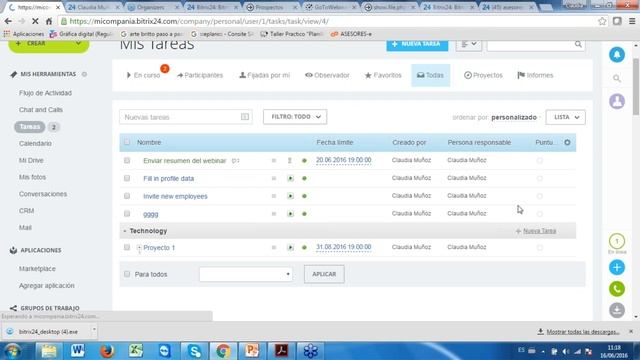
Task: Open 'Flujo de Actividad' in sidebar
Action: [x=45, y=93]
